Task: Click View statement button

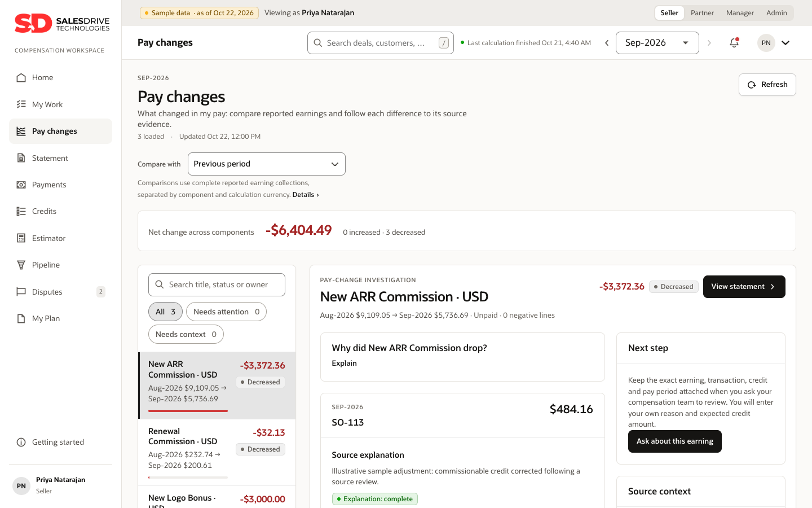Action: [x=744, y=287]
